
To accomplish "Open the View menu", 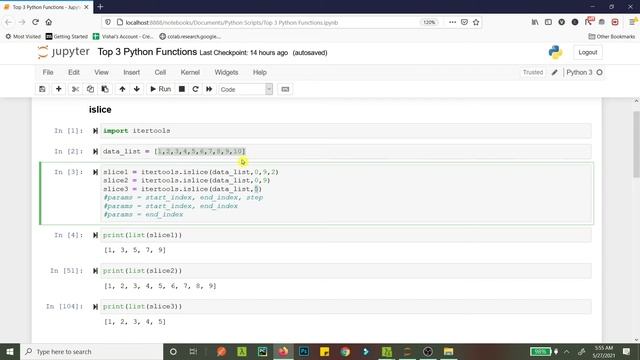I will click(101, 72).
